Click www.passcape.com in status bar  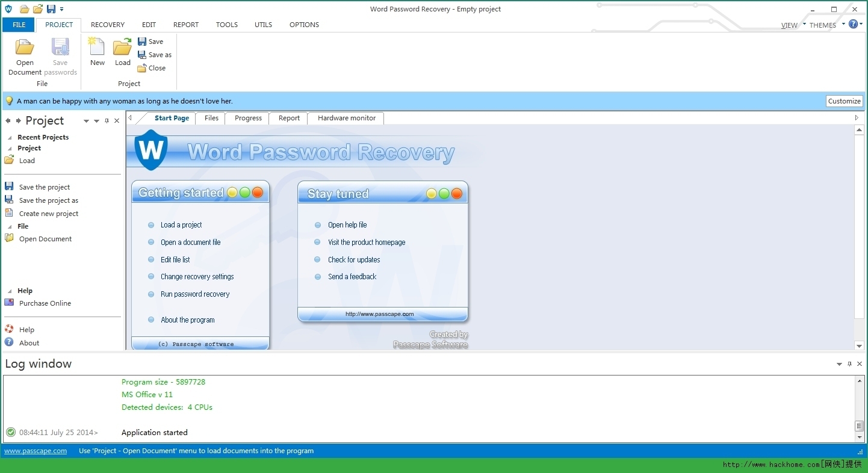coord(36,451)
